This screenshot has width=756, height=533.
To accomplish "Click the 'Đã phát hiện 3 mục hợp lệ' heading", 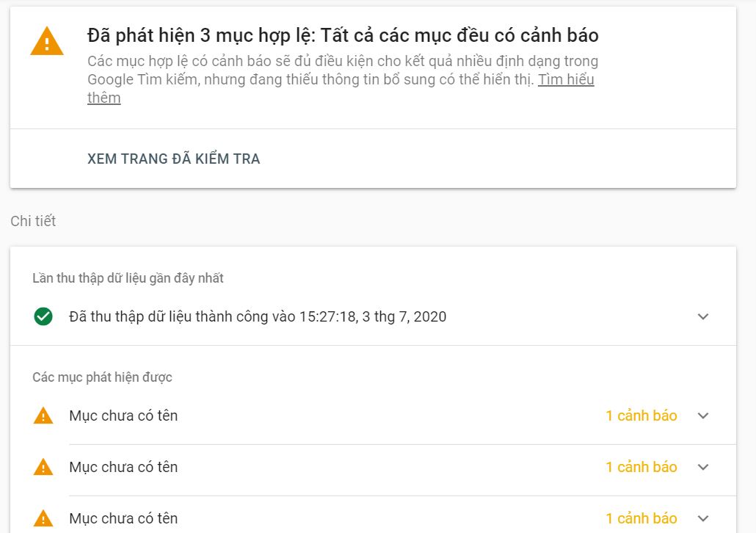I will pyautogui.click(x=343, y=36).
